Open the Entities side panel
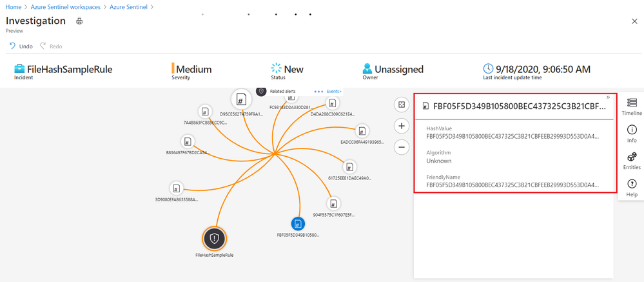Image resolution: width=644 pixels, height=282 pixels. coord(632,161)
